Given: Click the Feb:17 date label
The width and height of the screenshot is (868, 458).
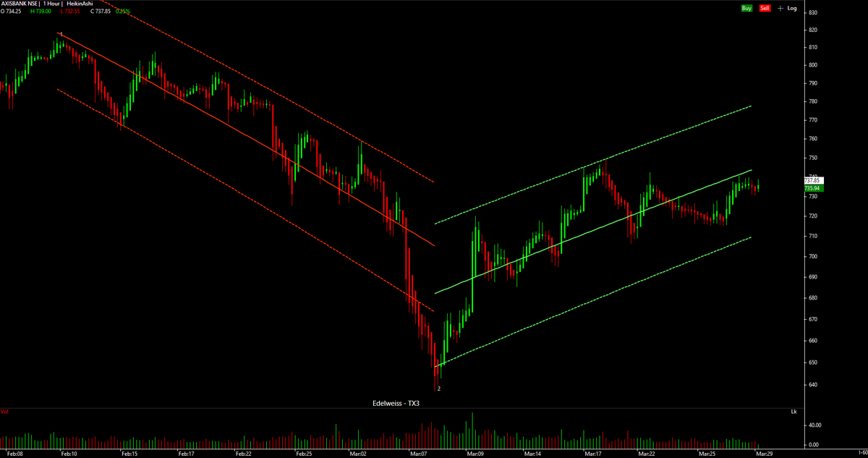Looking at the screenshot, I should click(x=185, y=454).
